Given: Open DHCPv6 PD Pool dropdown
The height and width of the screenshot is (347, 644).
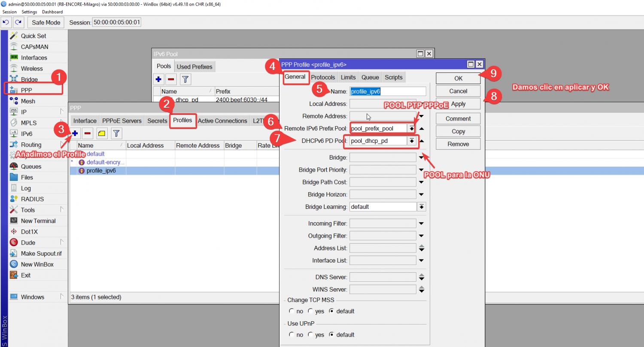Looking at the screenshot, I should pos(411,141).
